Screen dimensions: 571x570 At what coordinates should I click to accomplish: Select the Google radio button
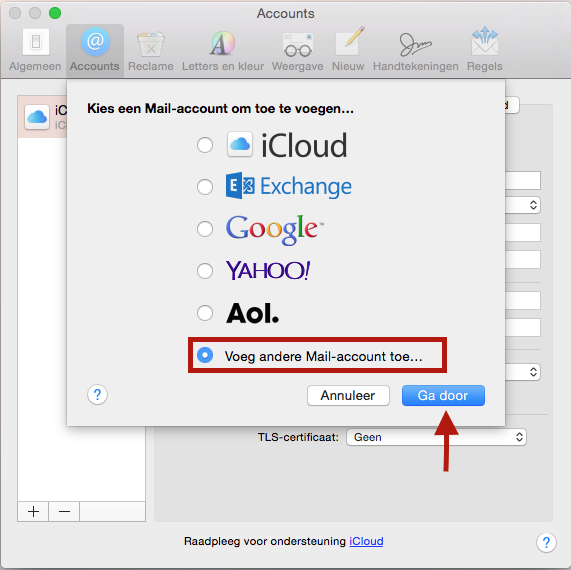pos(205,229)
